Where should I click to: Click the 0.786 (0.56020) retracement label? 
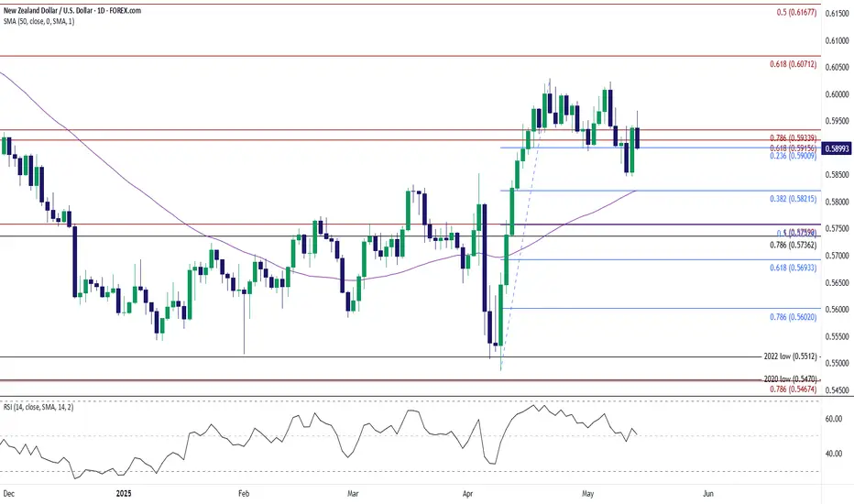(793, 317)
